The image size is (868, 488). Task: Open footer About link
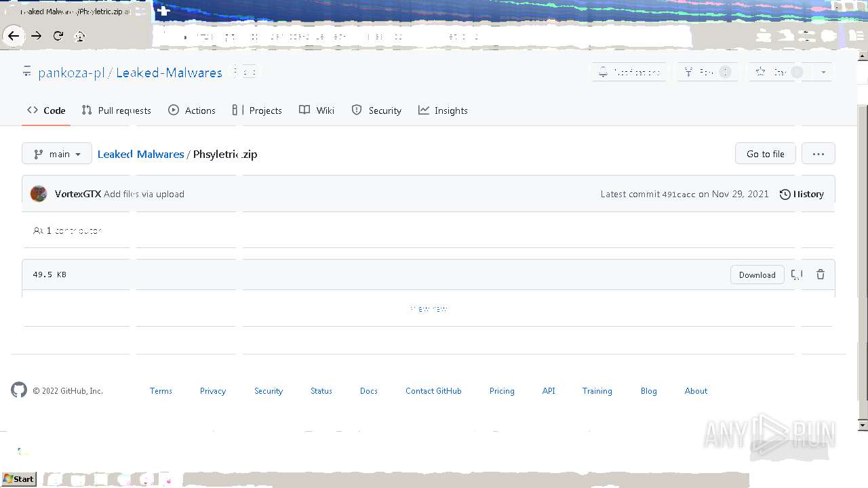[x=696, y=391]
